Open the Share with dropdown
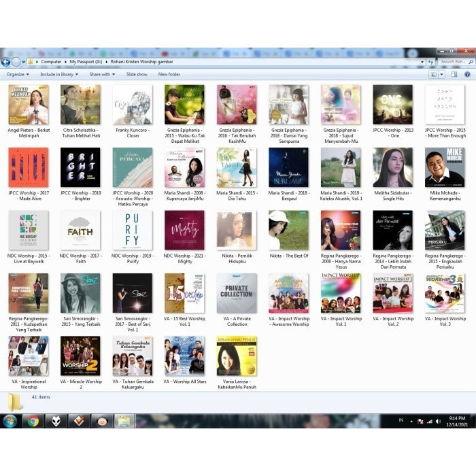This screenshot has width=476, height=476. pos(101,74)
